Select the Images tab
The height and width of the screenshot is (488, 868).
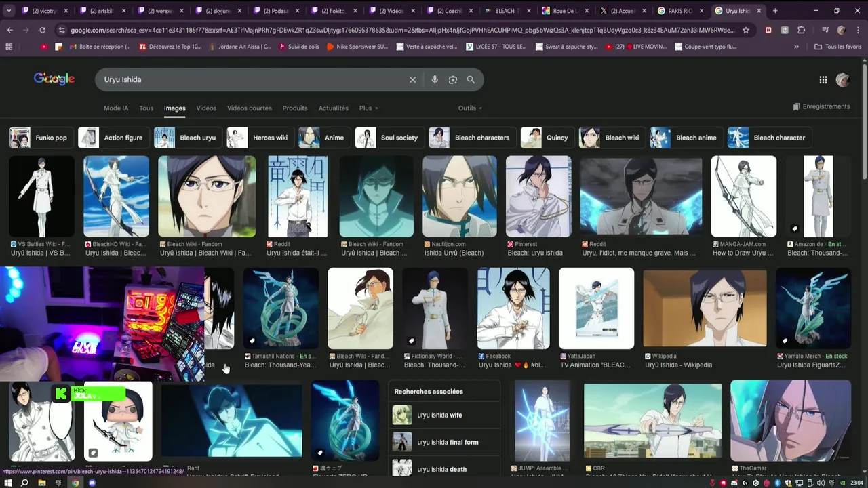click(174, 108)
